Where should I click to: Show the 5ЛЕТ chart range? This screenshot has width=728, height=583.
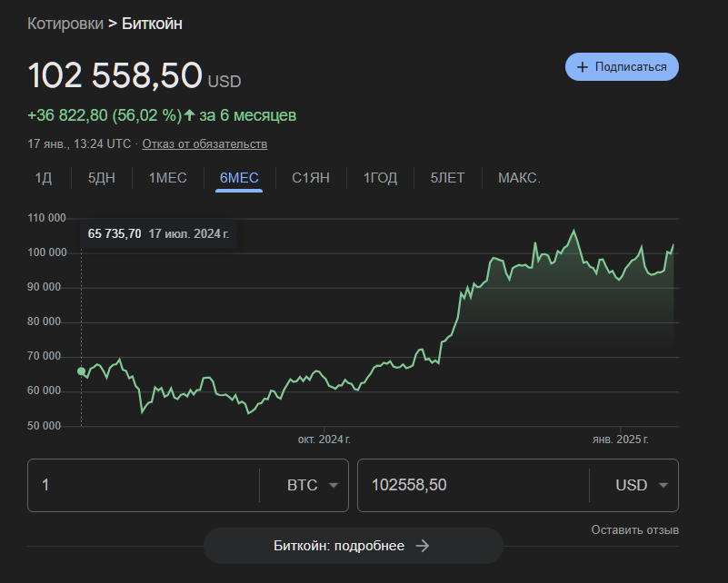(447, 178)
